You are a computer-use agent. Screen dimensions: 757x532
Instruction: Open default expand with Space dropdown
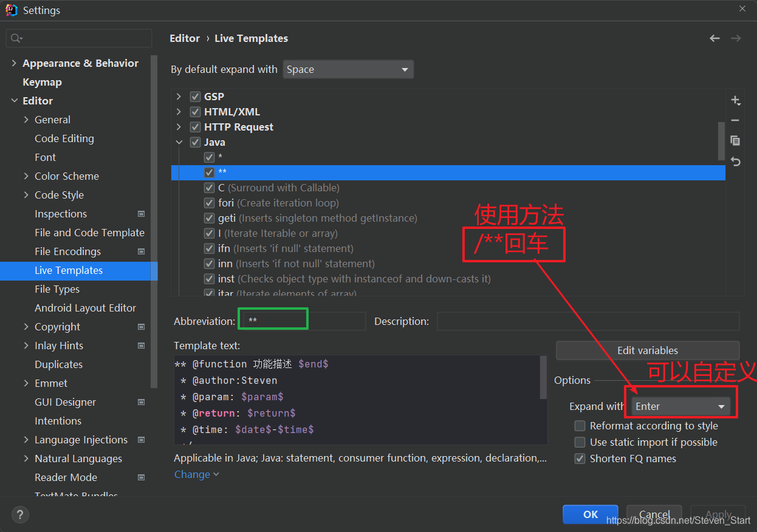(348, 69)
